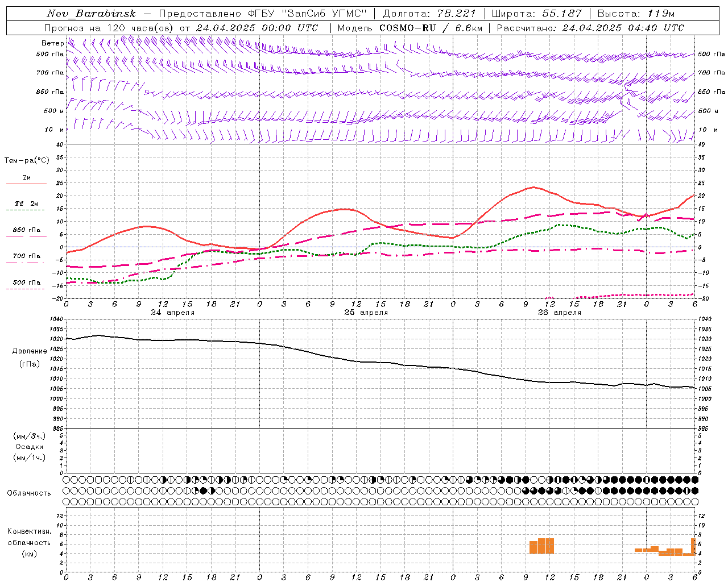728x582 pixels.
Task: Click the 24 апреля date label
Action: (x=172, y=313)
